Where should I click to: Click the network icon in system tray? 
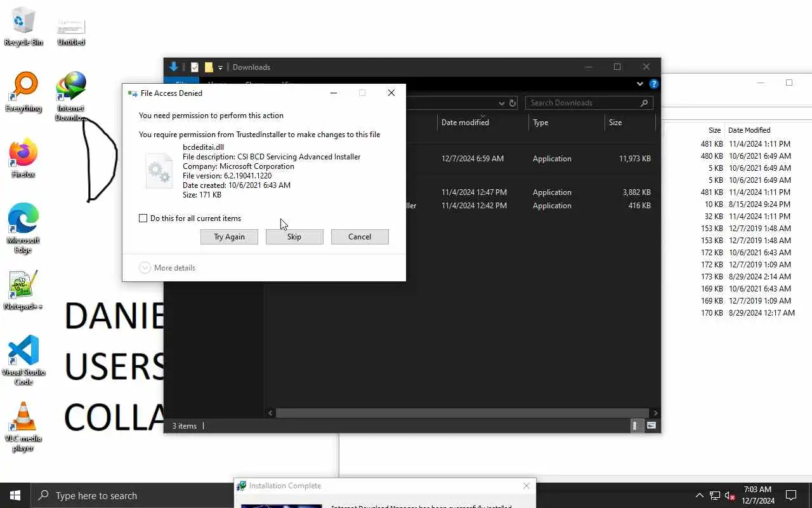(x=715, y=495)
